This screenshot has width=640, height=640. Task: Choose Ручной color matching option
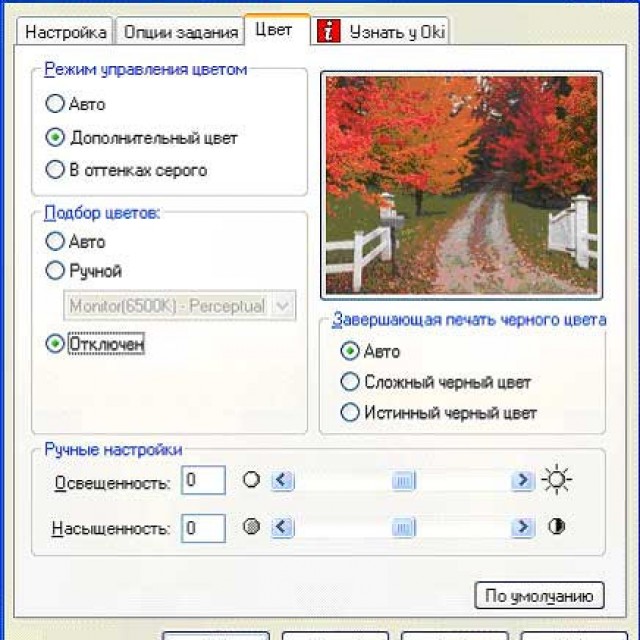[x=55, y=271]
